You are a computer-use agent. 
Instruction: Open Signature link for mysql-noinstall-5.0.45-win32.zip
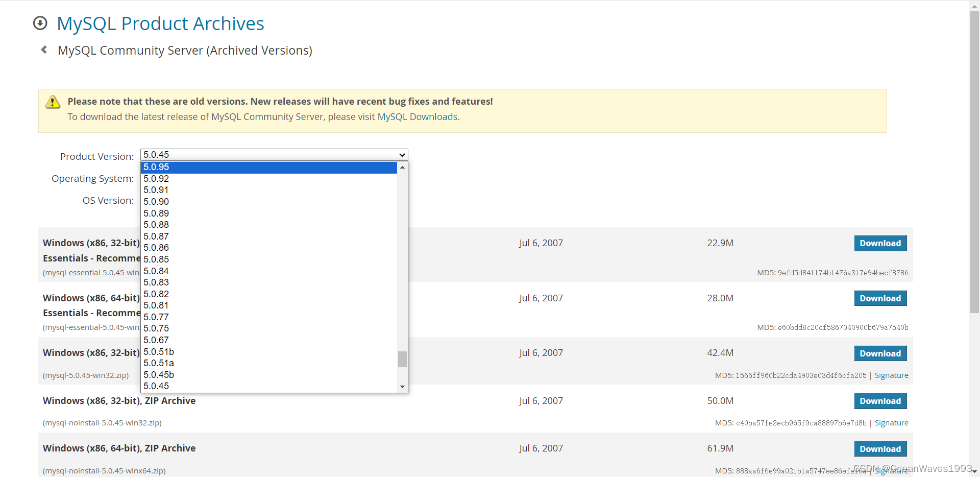point(891,423)
